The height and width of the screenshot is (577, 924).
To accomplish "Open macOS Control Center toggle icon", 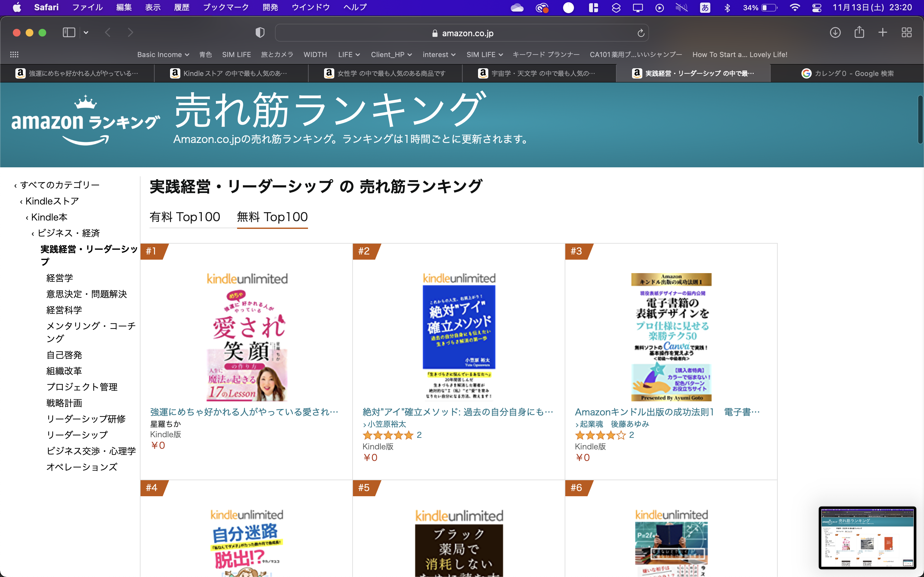I will 817,8.
